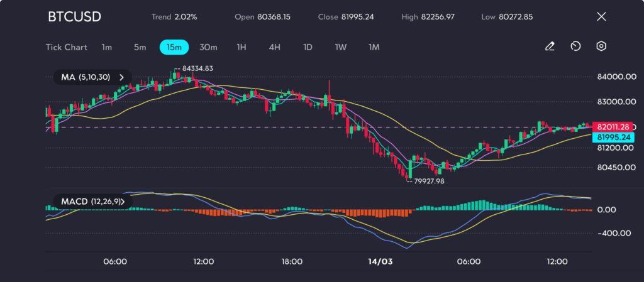Viewport: 644px width, 282px height.
Task: Choose the 1D timeframe
Action: click(308, 47)
